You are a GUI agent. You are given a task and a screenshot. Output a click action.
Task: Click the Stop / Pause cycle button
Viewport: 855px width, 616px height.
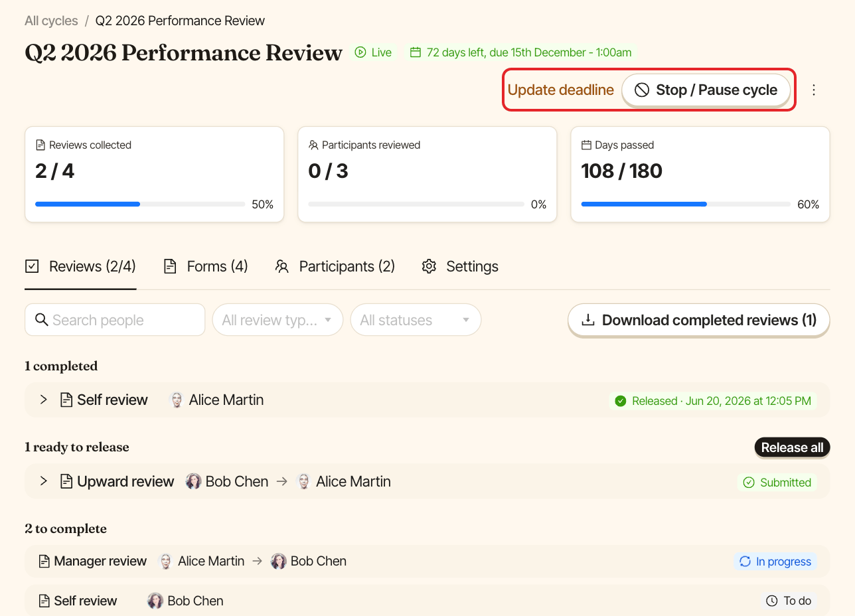(x=706, y=90)
